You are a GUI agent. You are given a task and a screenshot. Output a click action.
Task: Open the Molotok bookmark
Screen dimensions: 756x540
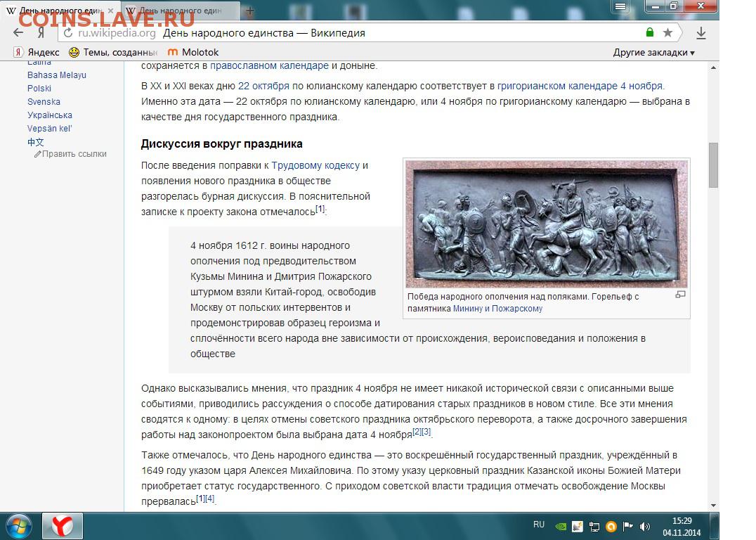193,52
